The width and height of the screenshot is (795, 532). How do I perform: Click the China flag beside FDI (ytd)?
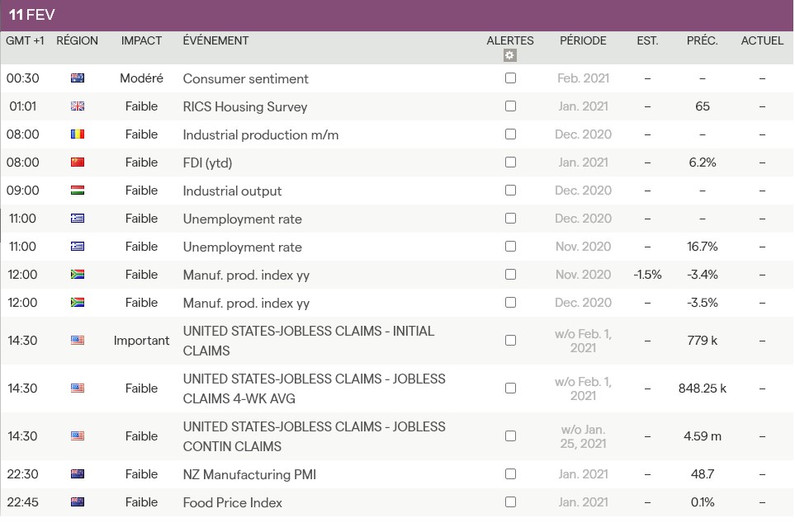coord(78,162)
